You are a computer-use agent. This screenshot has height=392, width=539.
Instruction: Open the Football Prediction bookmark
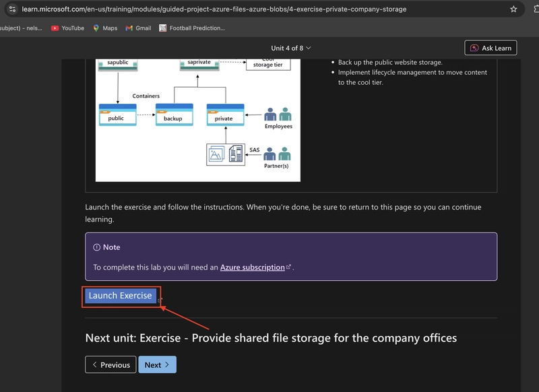pos(192,28)
